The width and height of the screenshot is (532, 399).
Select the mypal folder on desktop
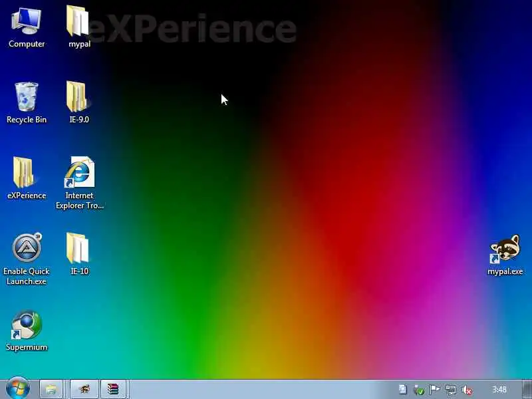click(x=79, y=27)
